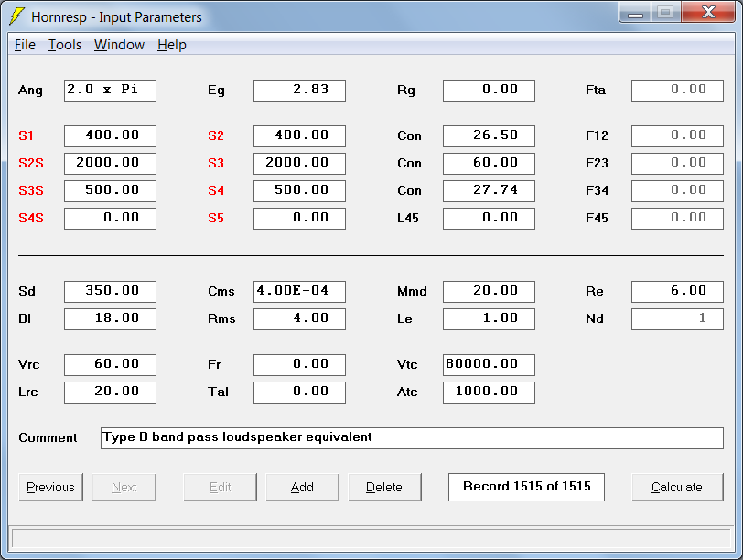Run Calculate on the parameters
Image resolution: width=743 pixels, height=560 pixels.
[677, 487]
